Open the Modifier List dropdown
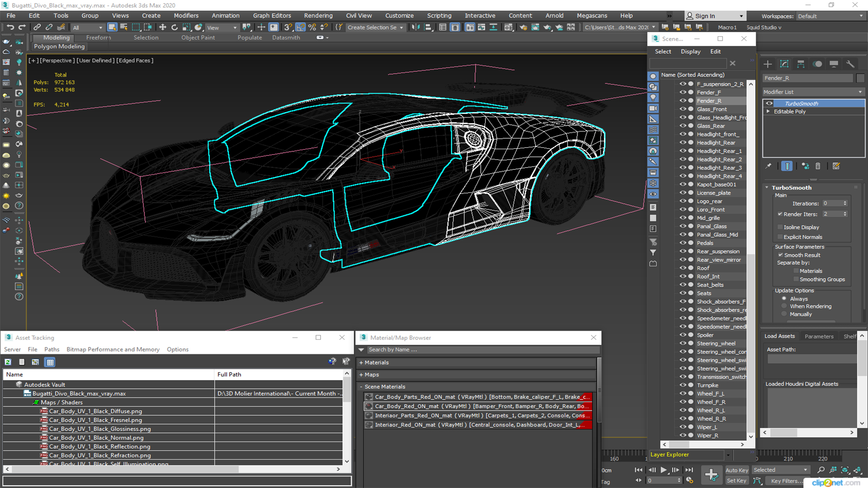The image size is (868, 488). point(813,92)
